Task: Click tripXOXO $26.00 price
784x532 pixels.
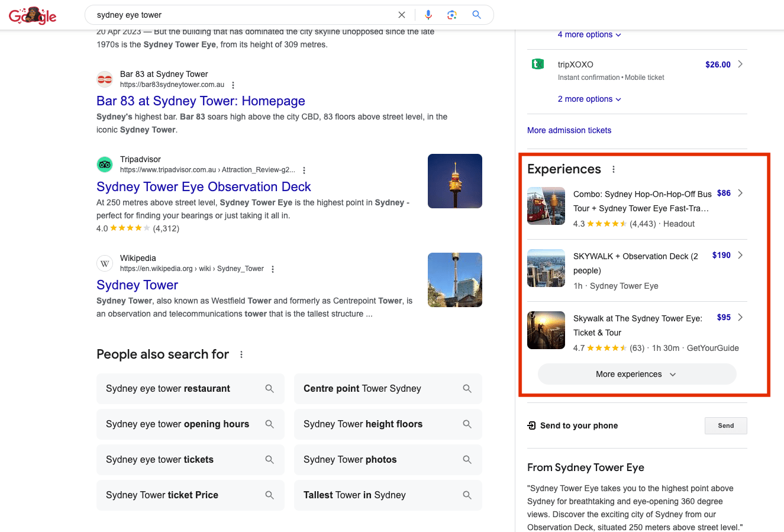Action: [x=718, y=65]
